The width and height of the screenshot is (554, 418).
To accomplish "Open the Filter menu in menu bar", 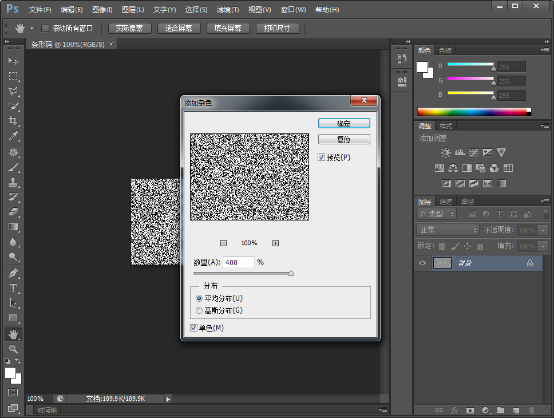I will tap(228, 10).
